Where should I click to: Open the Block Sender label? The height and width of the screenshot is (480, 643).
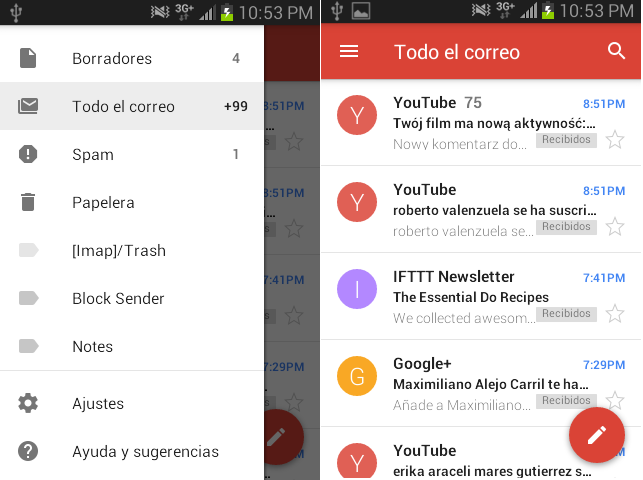pos(132,298)
